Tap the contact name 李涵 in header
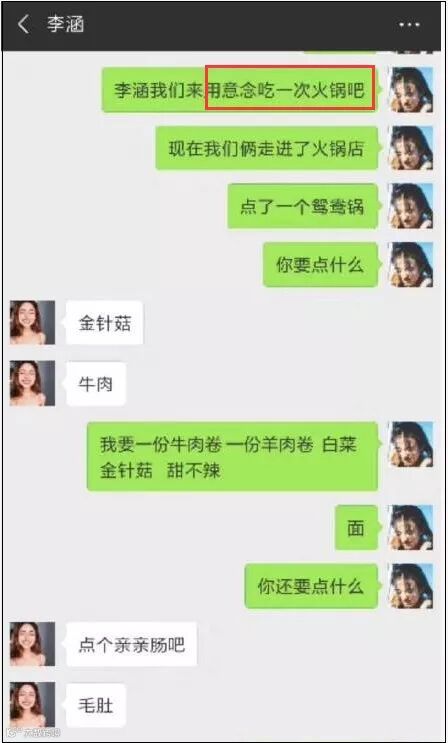Image resolution: width=448 pixels, height=743 pixels. point(65,25)
